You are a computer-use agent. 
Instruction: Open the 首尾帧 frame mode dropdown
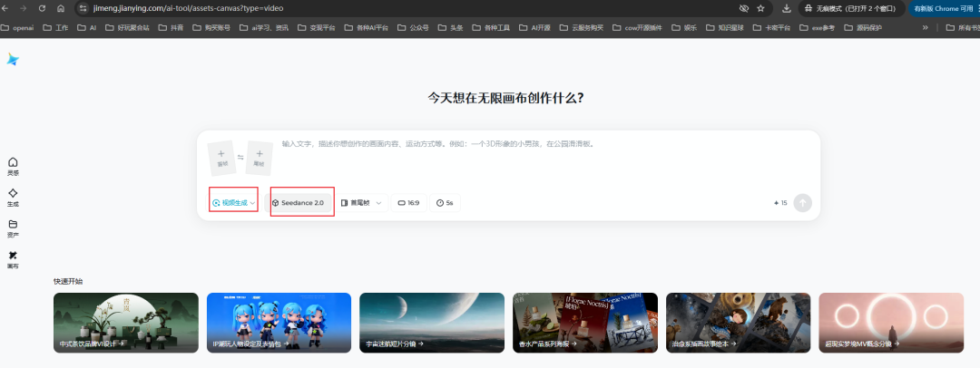click(x=361, y=203)
